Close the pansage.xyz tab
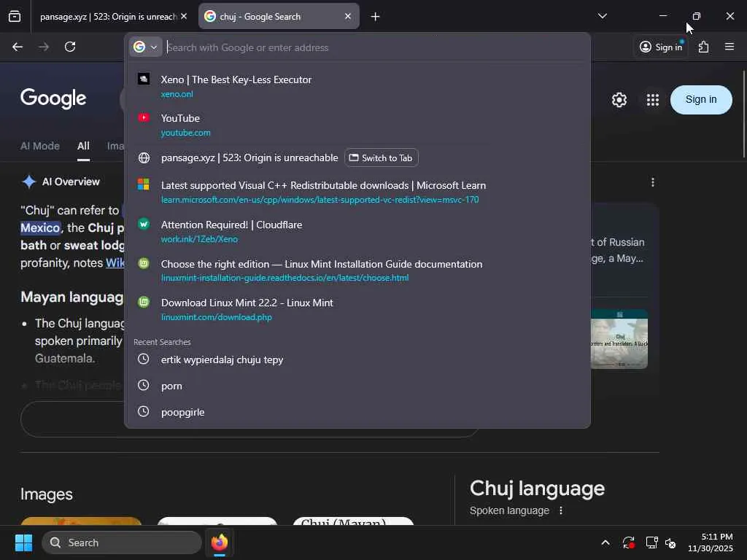Image resolution: width=747 pixels, height=560 pixels. tap(184, 16)
